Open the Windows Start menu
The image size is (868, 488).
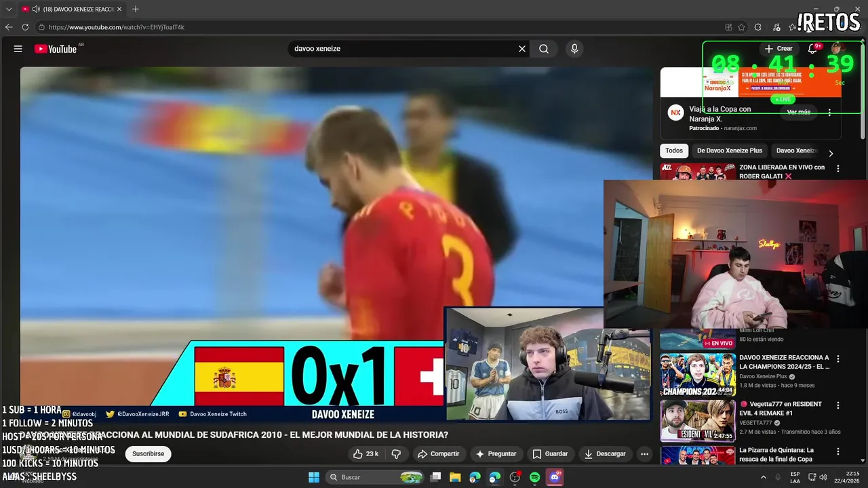click(314, 477)
